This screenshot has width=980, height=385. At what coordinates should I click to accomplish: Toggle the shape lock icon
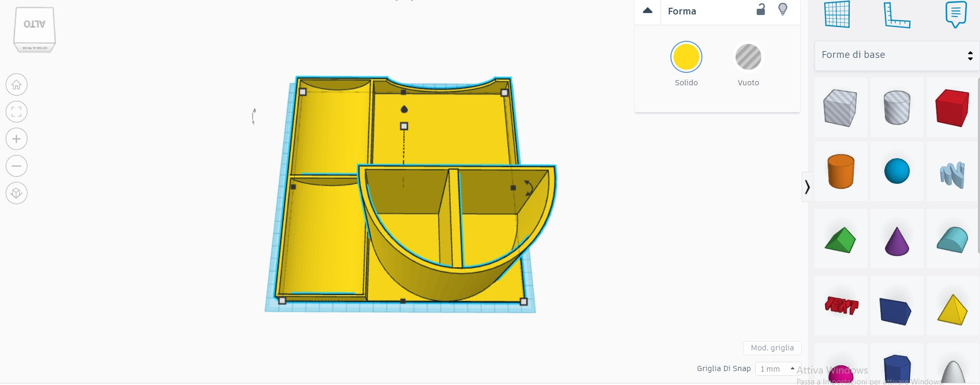click(760, 10)
